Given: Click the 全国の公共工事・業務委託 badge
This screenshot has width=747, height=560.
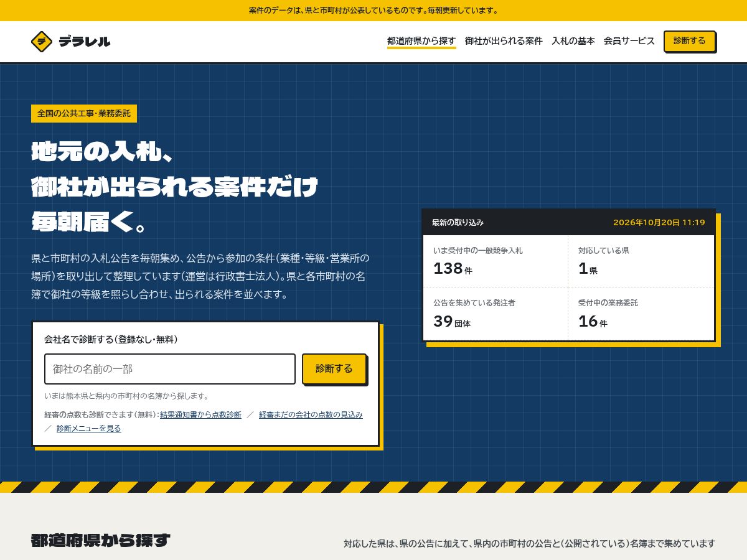Looking at the screenshot, I should coord(84,114).
